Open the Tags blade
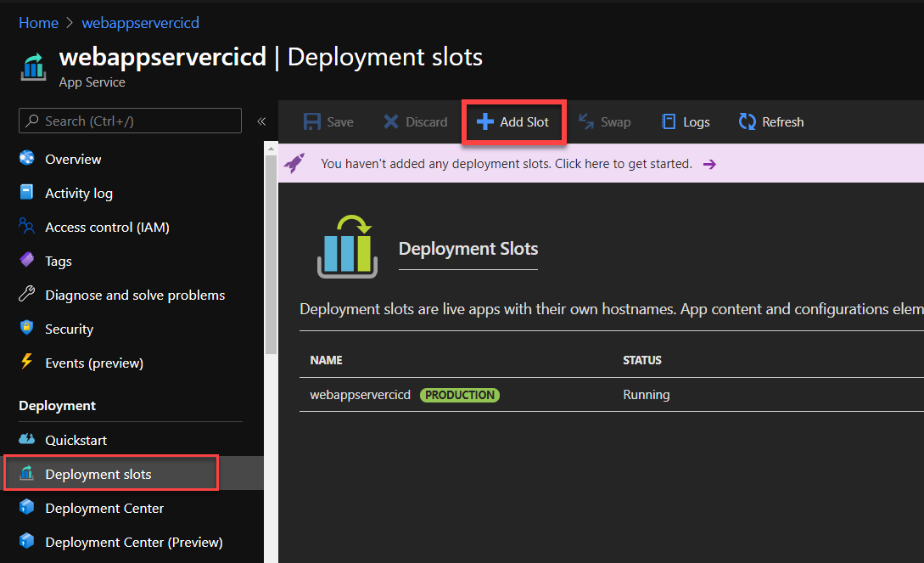This screenshot has width=924, height=563. 57,261
